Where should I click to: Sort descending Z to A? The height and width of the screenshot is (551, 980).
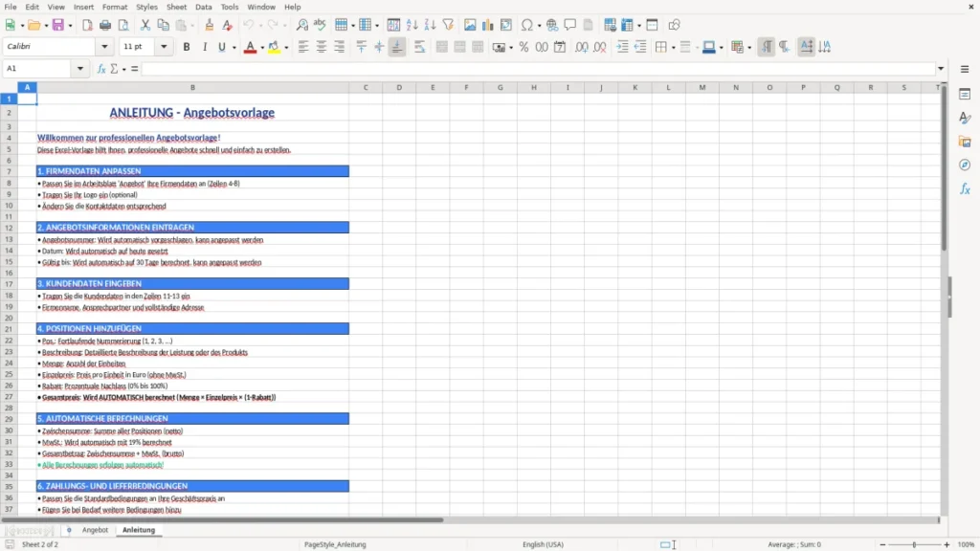coord(430,25)
